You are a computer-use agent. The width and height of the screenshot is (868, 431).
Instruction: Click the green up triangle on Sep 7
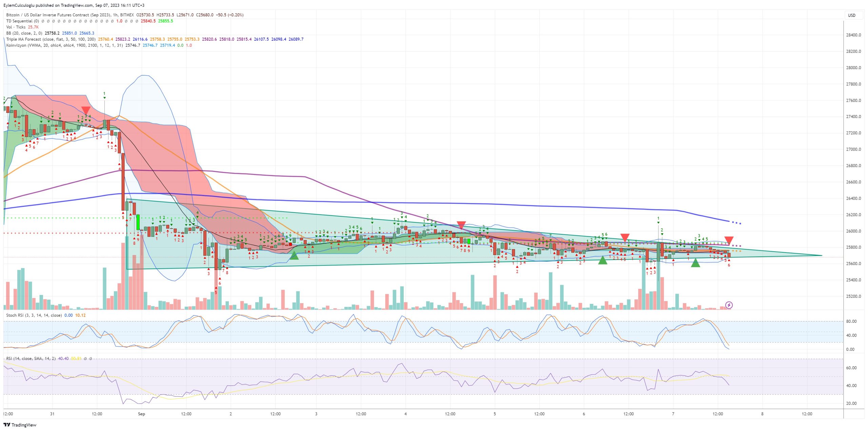(x=695, y=263)
